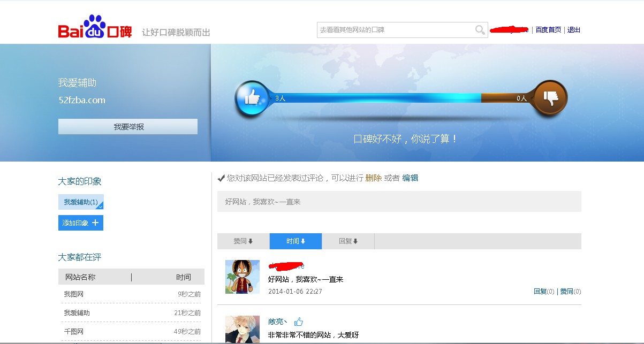
Task: Click 编辑 to edit your comment
Action: click(410, 178)
